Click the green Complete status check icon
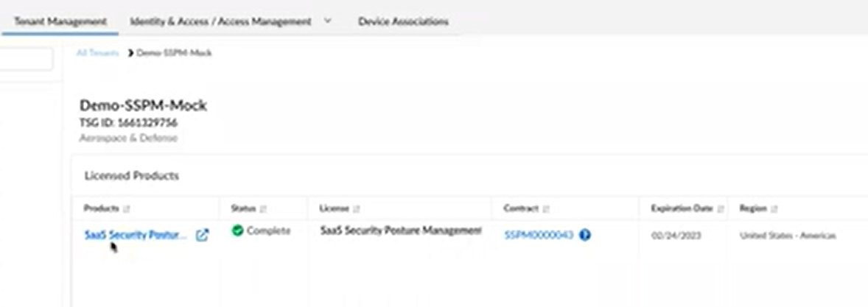This screenshot has height=307, width=868. point(237,230)
